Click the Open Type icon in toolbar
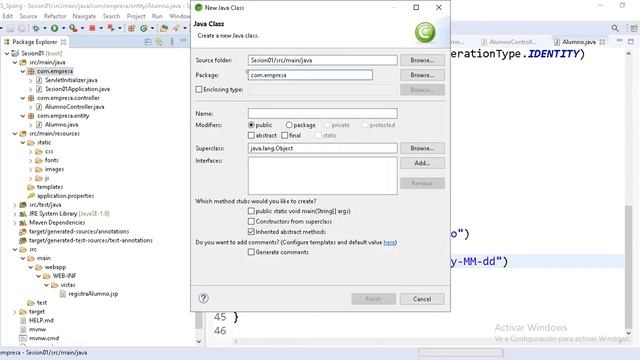640x360 pixels. pyautogui.click(x=164, y=28)
